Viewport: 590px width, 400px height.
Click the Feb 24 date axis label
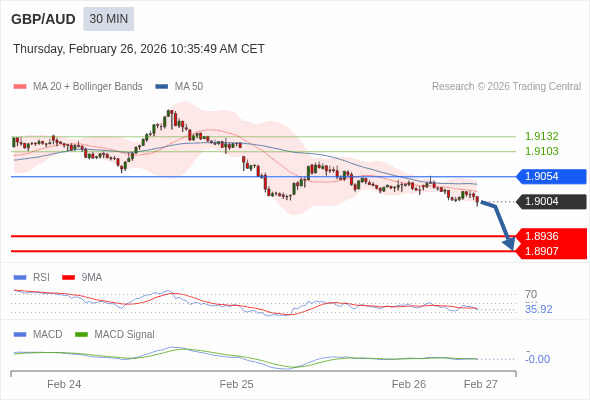(x=64, y=385)
